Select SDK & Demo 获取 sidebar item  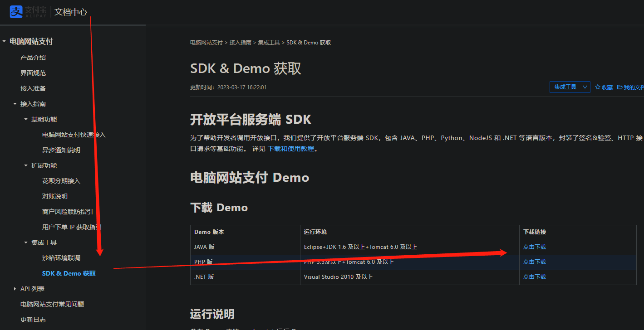(x=69, y=273)
